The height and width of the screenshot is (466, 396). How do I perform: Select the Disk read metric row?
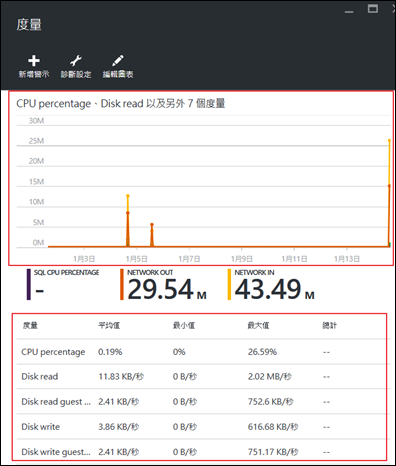click(x=203, y=376)
